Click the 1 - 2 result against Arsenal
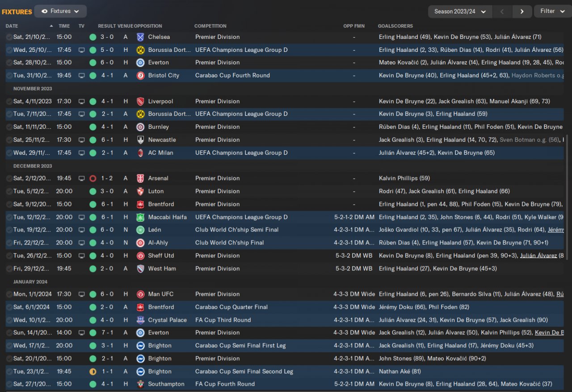The height and width of the screenshot is (392, 572). 107,178
